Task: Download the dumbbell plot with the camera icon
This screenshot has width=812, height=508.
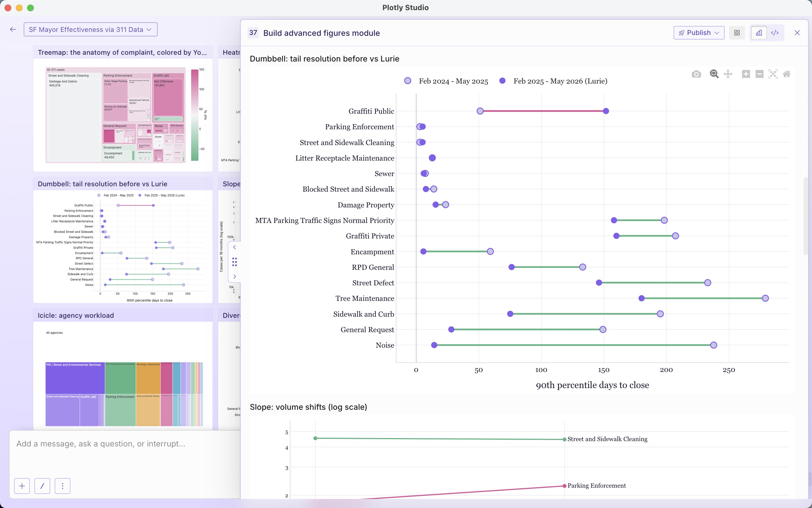Action: [696, 74]
